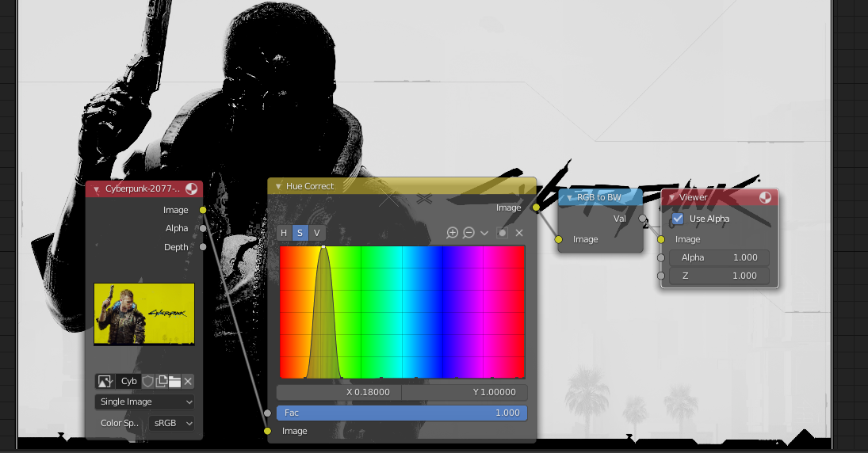Click the Cyberpunk image thumbnail preview
The width and height of the screenshot is (868, 453).
click(144, 314)
